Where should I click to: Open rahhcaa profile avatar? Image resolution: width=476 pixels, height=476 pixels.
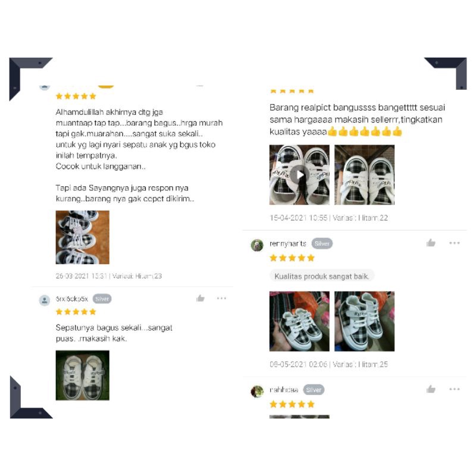(257, 392)
